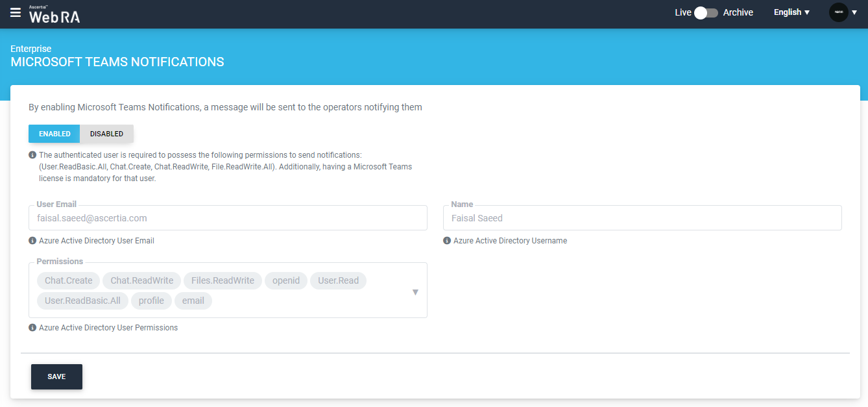Click the User Email input field

point(228,218)
